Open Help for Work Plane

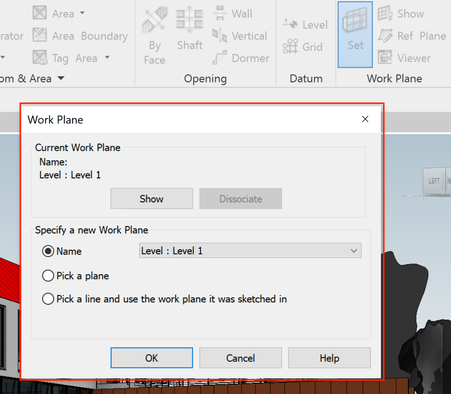click(x=329, y=358)
